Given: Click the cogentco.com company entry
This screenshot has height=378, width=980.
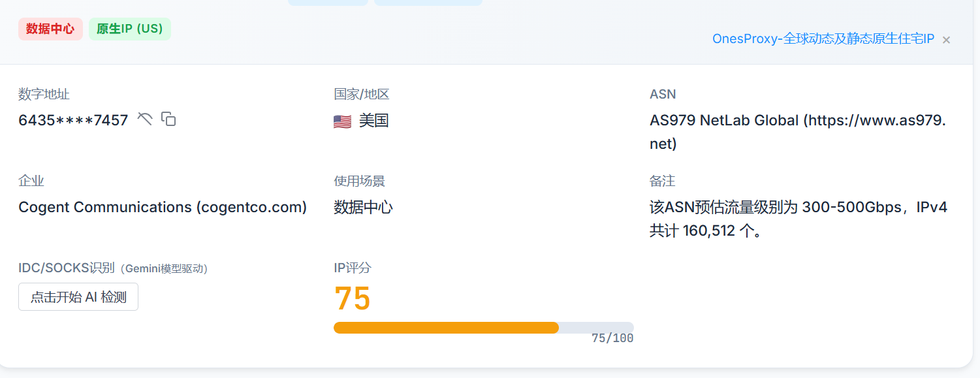Looking at the screenshot, I should click(163, 207).
